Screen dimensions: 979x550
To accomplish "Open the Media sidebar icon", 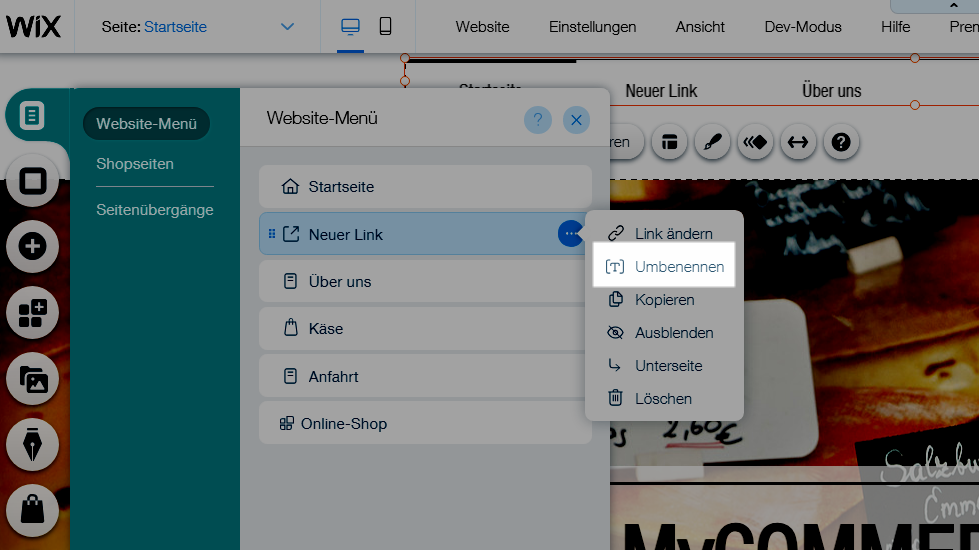I will click(32, 379).
